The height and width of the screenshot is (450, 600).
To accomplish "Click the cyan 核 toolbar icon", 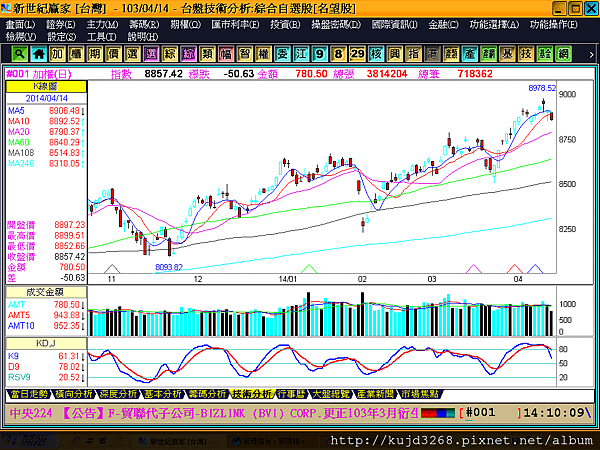I will (x=376, y=54).
